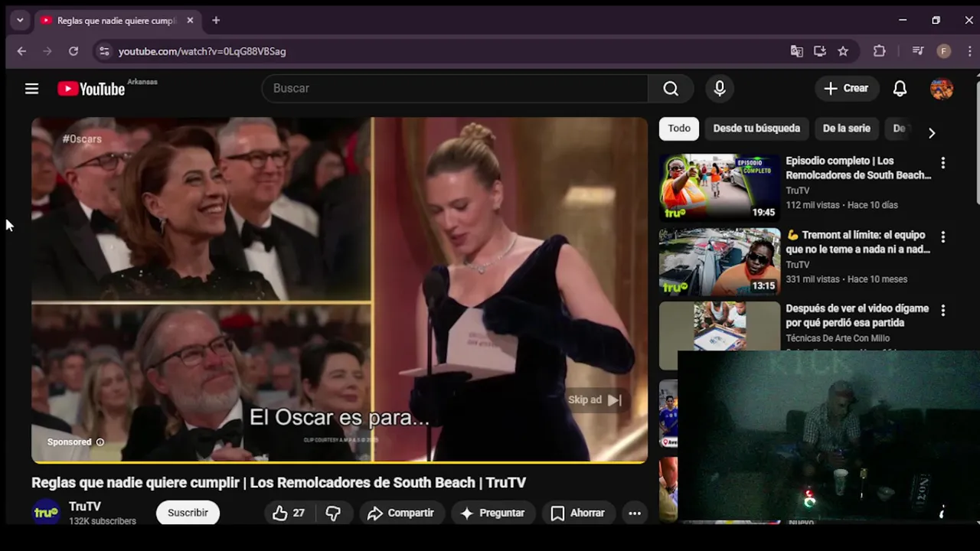Open TruTV channel avatar
The height and width of the screenshot is (551, 980).
point(46,512)
